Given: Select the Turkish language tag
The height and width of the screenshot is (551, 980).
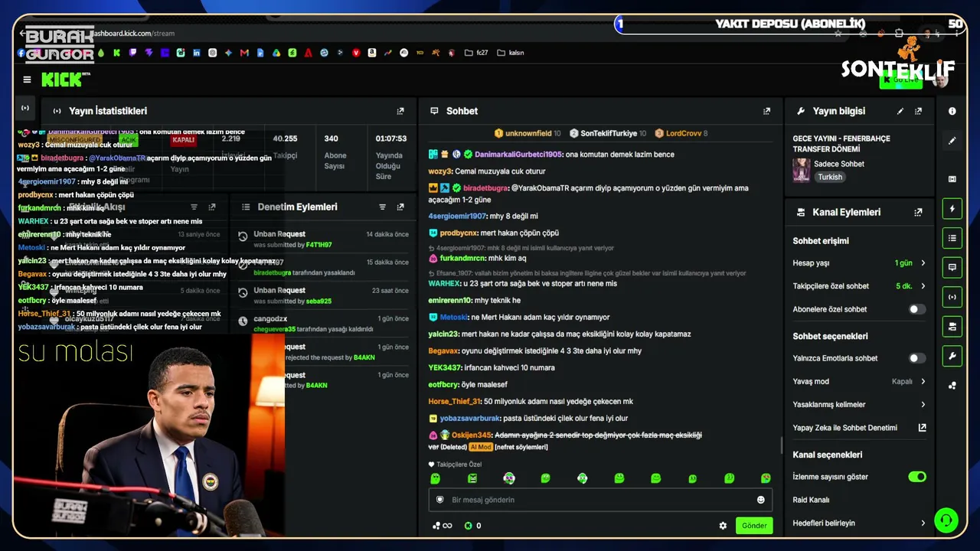Looking at the screenshot, I should point(830,177).
